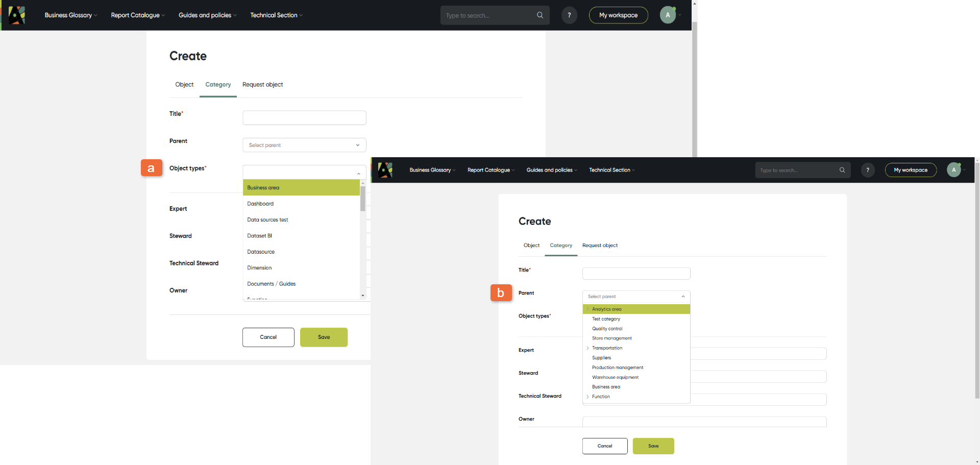Expand the Function category in Parent list
This screenshot has height=465, width=980.
click(x=587, y=397)
